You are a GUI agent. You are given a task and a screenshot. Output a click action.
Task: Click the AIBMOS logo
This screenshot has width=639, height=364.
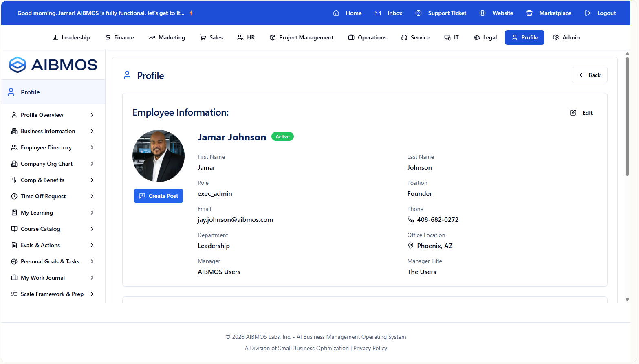pos(53,65)
